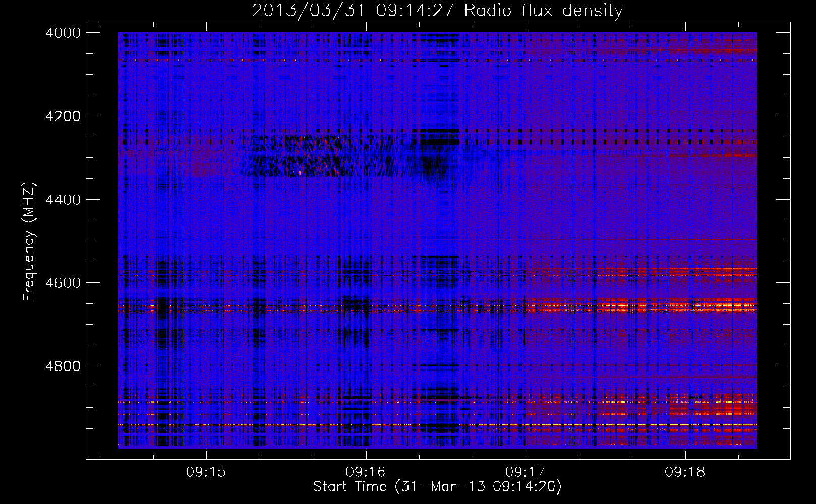Click the 09:18 time axis label
The image size is (816, 504).
[685, 472]
